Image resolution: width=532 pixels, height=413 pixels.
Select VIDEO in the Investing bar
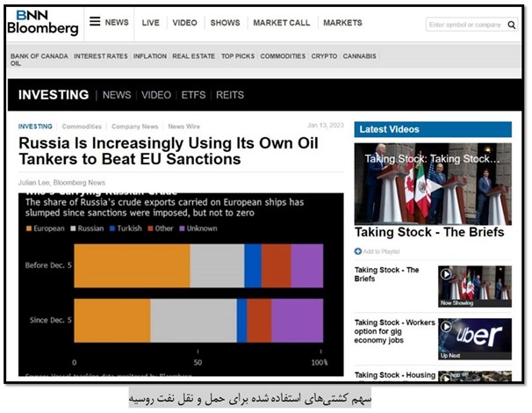pos(156,95)
